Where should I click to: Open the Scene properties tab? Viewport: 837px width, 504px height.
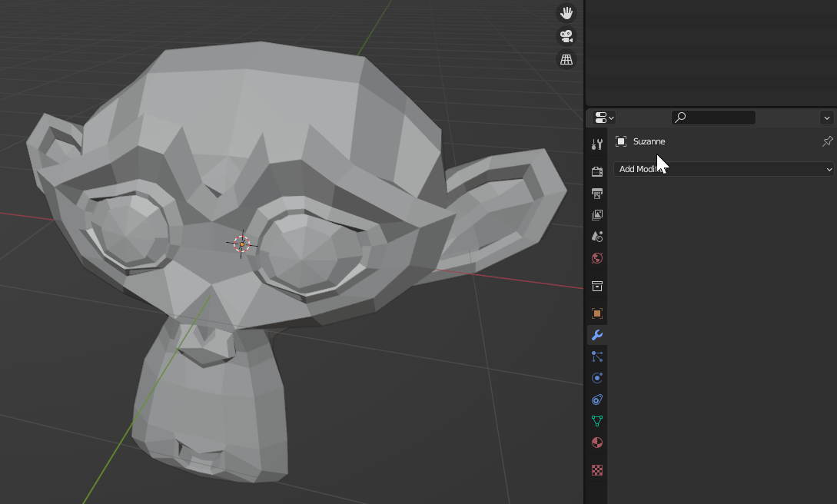pyautogui.click(x=596, y=237)
